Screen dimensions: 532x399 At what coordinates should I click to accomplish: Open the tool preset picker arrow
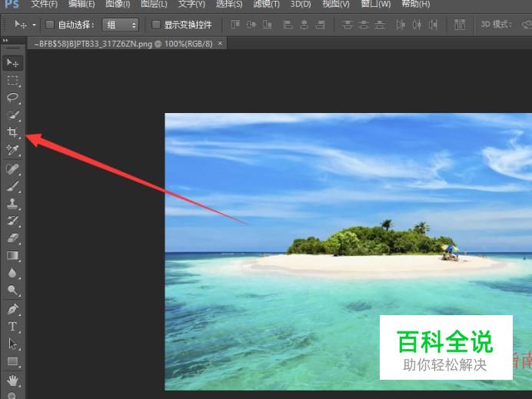coord(34,25)
